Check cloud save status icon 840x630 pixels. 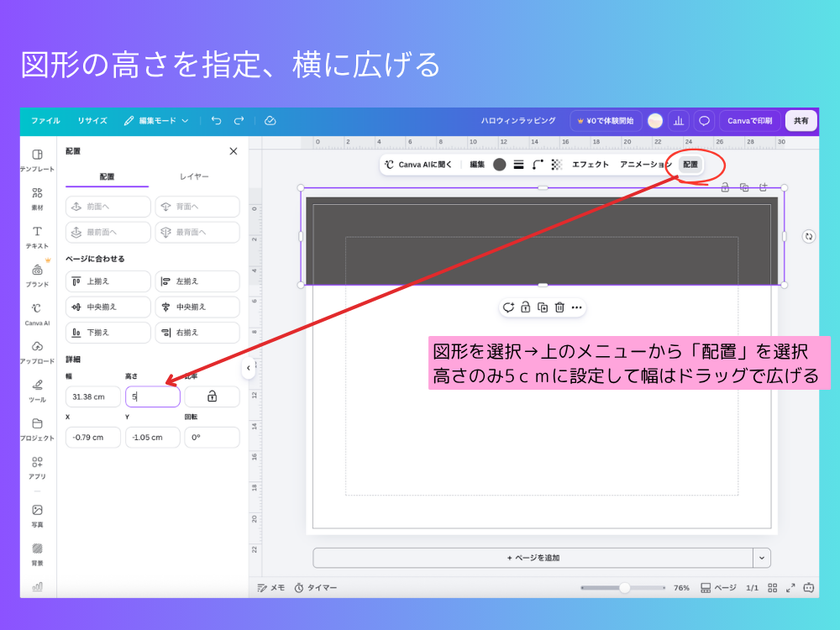click(270, 120)
